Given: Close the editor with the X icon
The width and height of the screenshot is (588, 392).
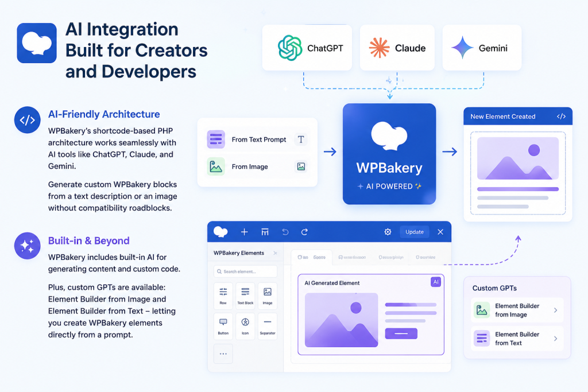Looking at the screenshot, I should pyautogui.click(x=440, y=232).
